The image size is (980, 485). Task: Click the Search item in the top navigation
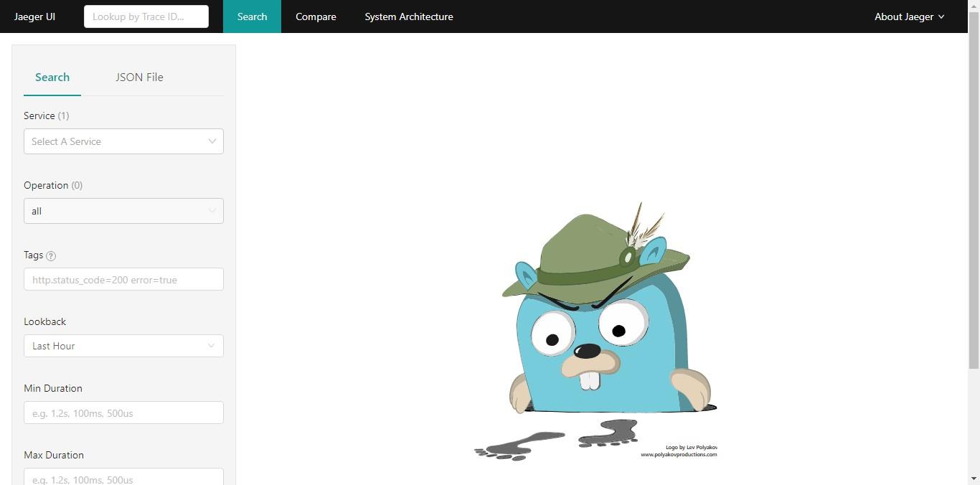(252, 17)
